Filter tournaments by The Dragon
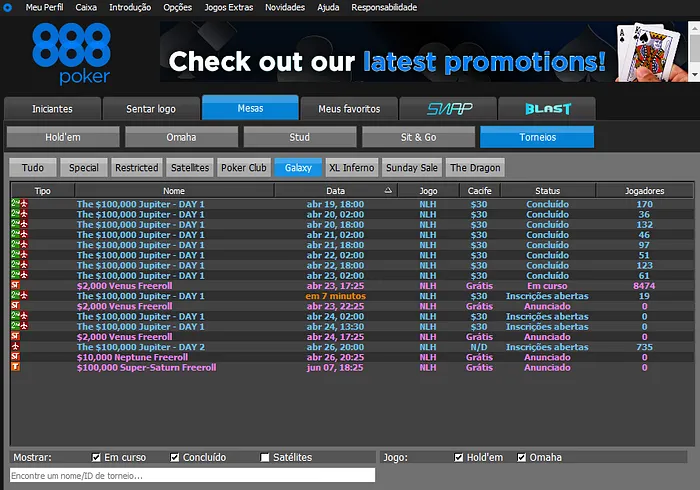 coord(475,167)
